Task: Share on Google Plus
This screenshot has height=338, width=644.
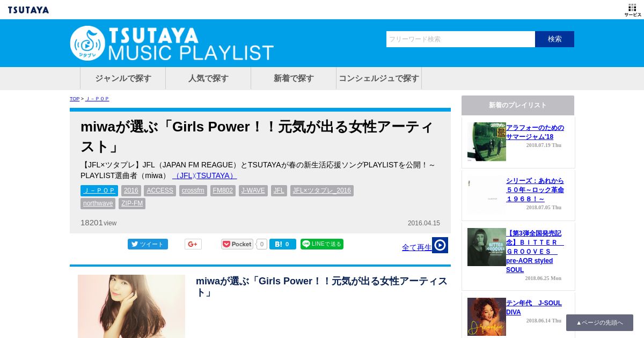Action: coord(193,244)
